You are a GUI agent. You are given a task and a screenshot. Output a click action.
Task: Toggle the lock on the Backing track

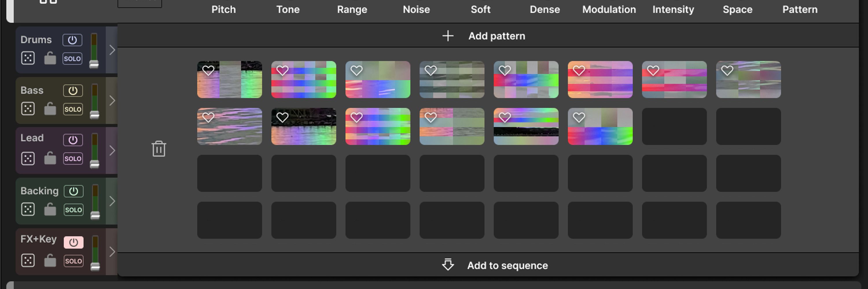(x=50, y=209)
